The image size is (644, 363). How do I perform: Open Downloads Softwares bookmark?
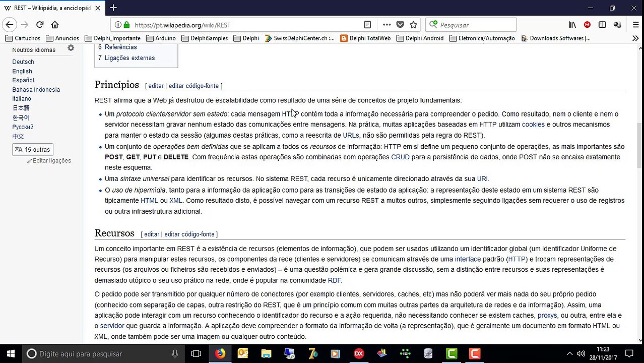click(555, 38)
